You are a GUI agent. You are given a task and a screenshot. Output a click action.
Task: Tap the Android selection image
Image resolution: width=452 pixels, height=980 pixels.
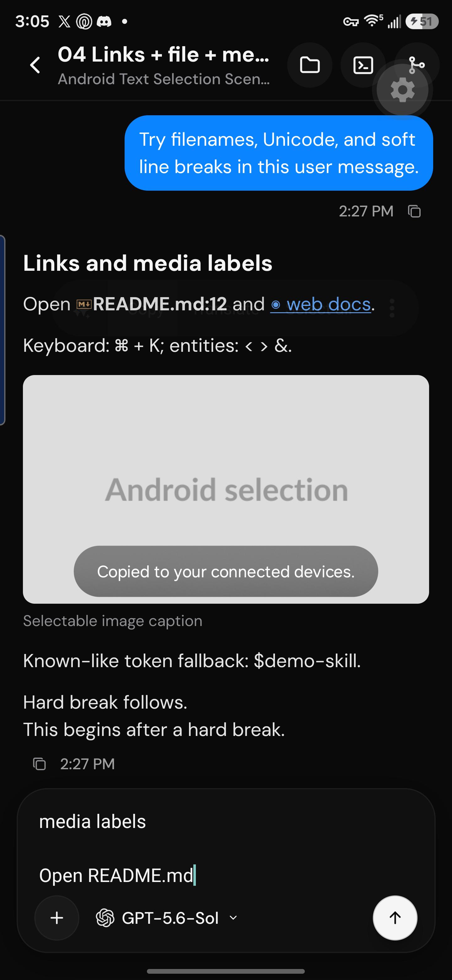[226, 489]
